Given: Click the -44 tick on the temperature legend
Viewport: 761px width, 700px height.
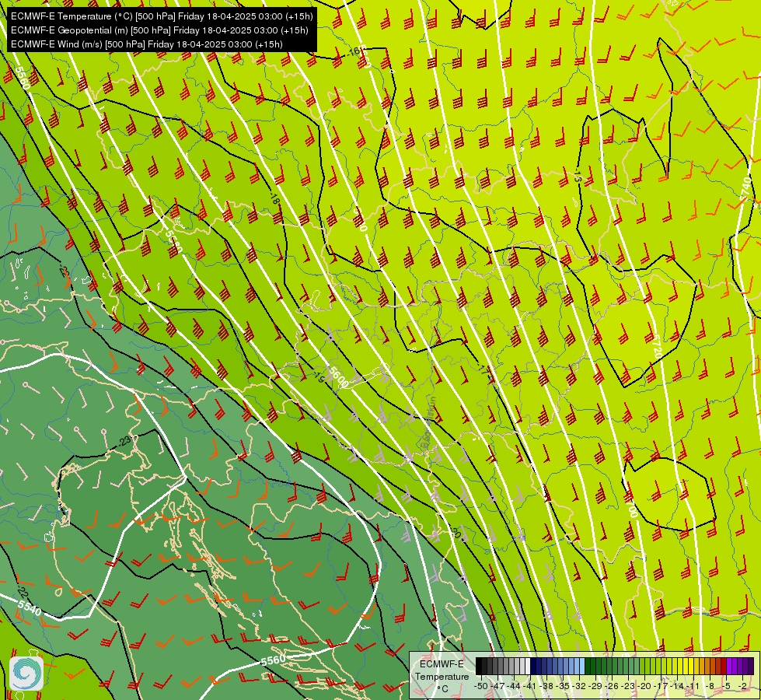Looking at the screenshot, I should (514, 686).
